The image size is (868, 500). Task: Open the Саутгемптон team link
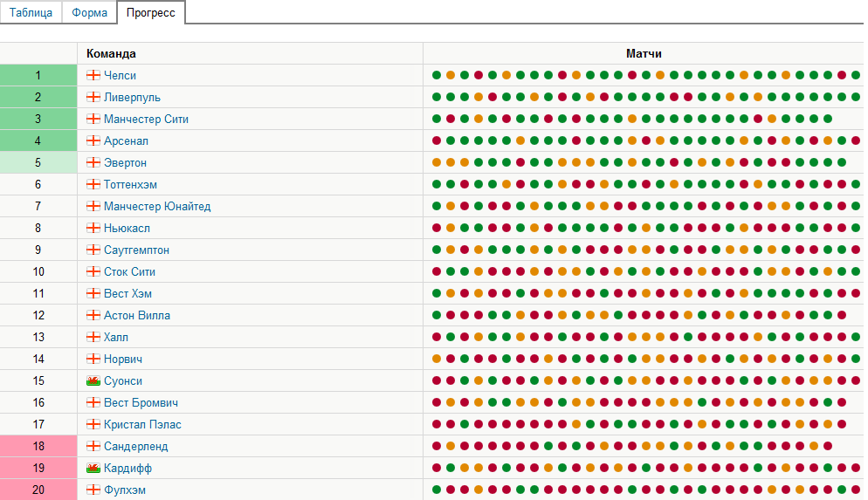(x=136, y=250)
